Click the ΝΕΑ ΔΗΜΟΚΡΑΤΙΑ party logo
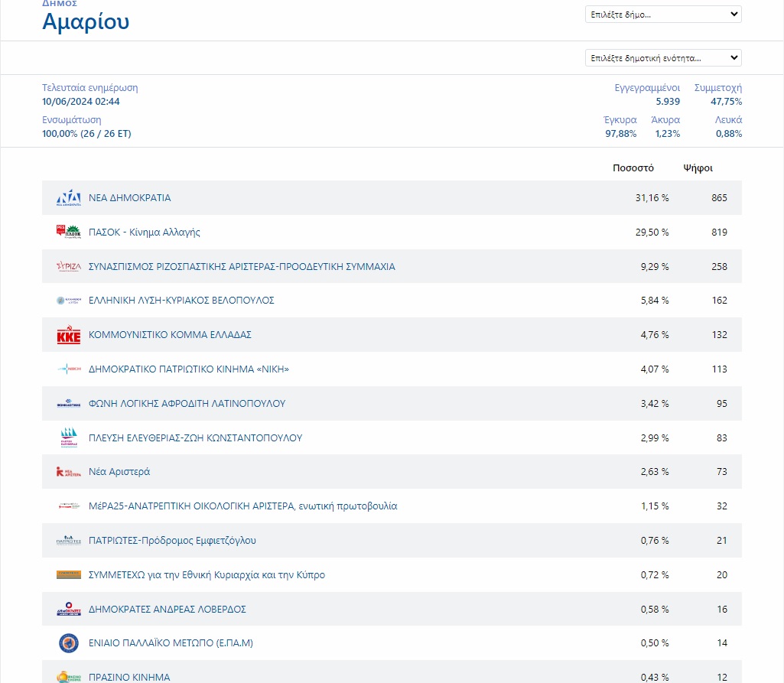This screenshot has height=683, width=784. tap(69, 198)
